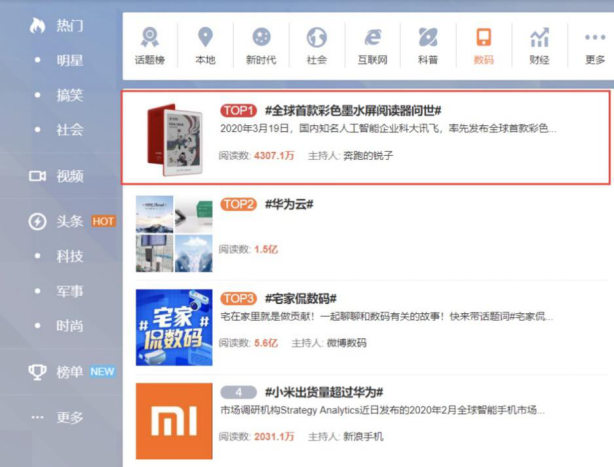Screen dimensions: 614x467
Task: Click the 视频 camera icon
Action: (x=37, y=176)
